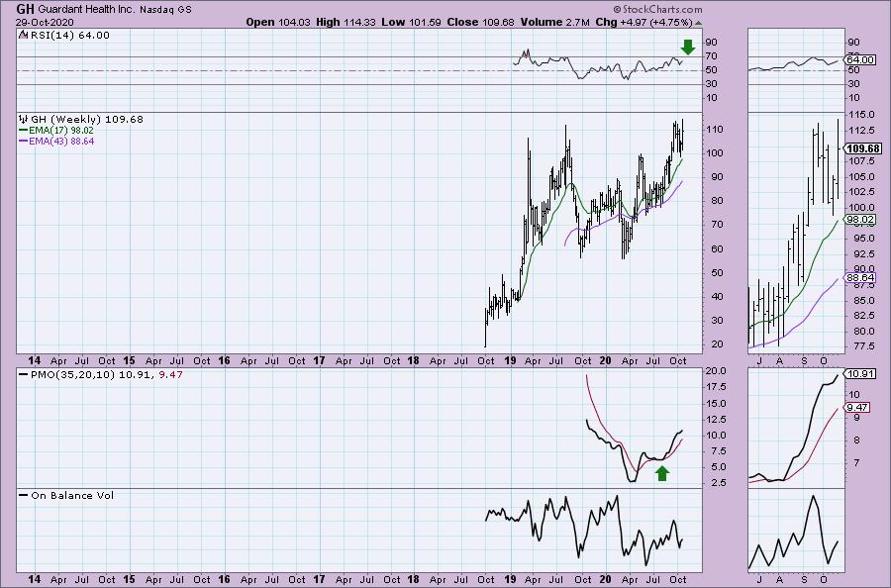
Task: Click the Nasdaq GS exchange label
Action: point(165,10)
